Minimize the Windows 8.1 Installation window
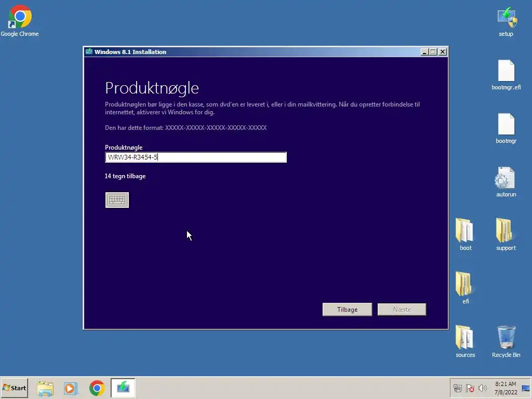 (424, 52)
